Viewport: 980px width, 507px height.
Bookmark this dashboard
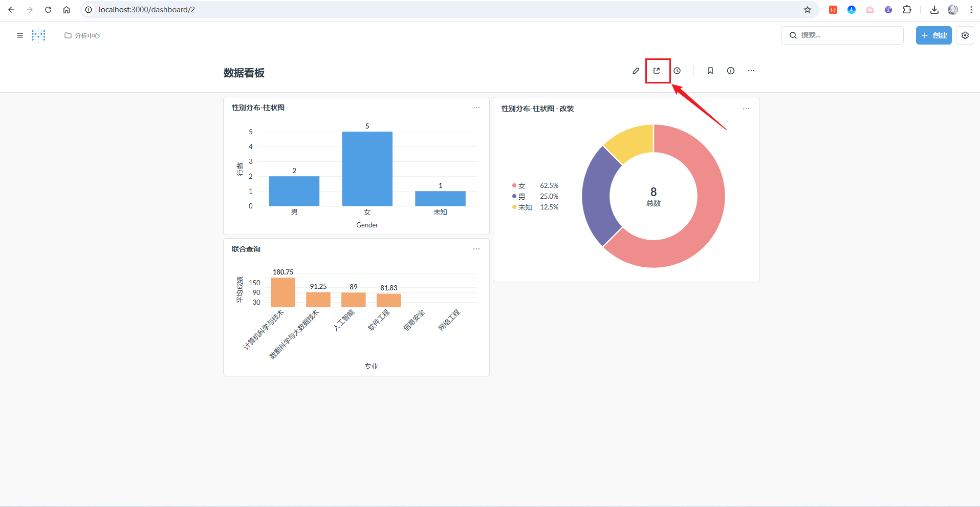point(710,71)
